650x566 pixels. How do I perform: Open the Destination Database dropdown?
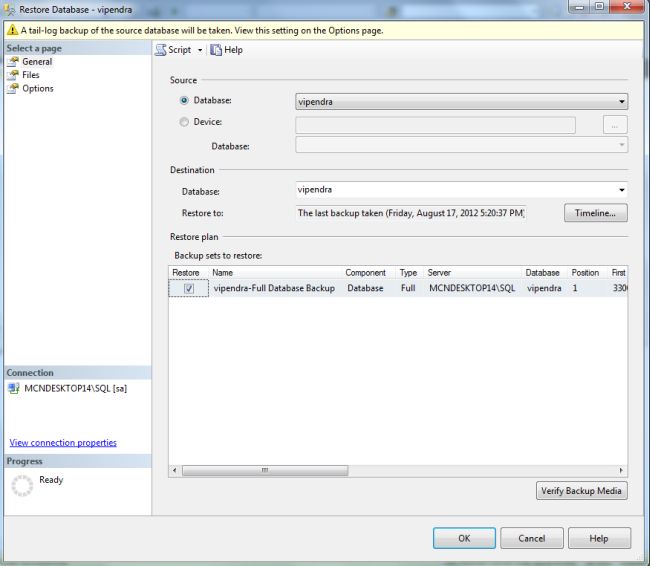coord(461,190)
